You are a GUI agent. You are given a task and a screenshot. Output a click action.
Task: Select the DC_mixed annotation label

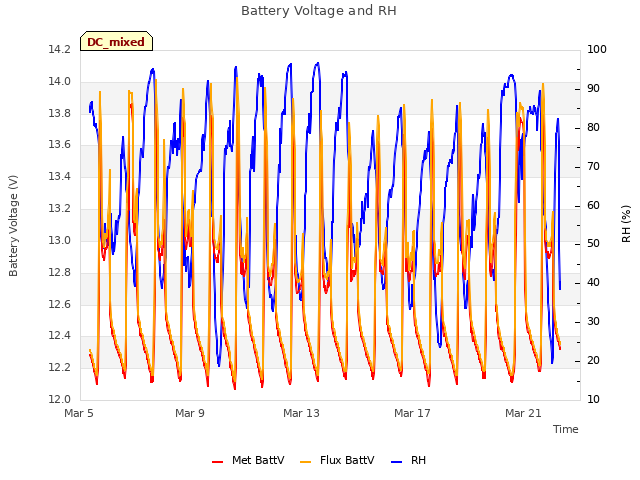(116, 41)
